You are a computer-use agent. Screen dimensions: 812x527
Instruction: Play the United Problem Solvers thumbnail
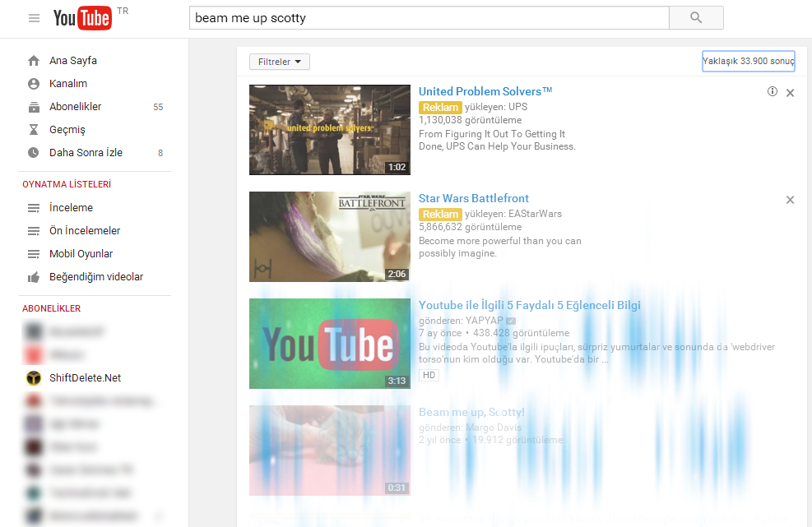coord(329,130)
